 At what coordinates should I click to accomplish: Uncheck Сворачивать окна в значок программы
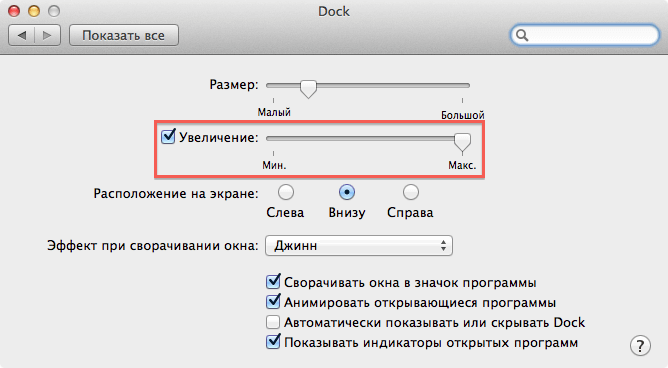[x=273, y=282]
